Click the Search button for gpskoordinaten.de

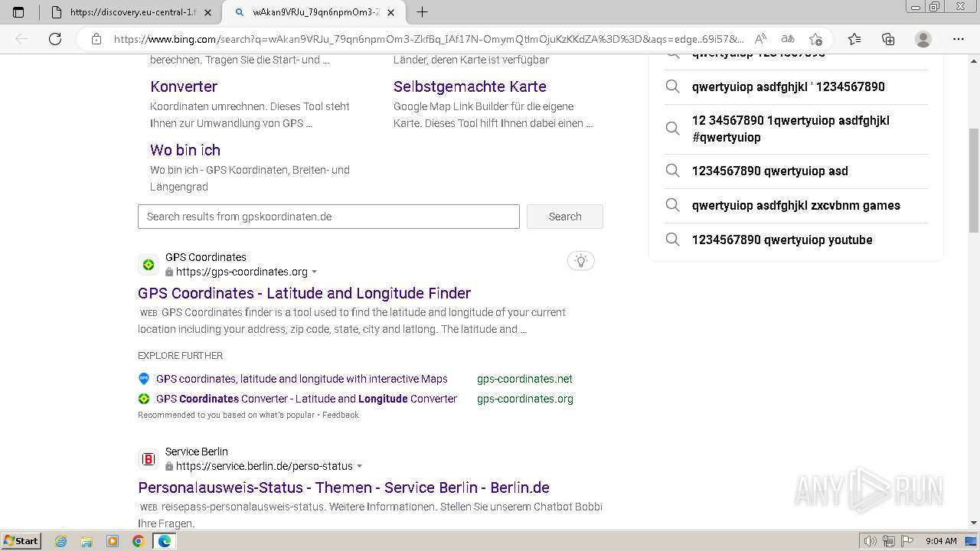565,217
